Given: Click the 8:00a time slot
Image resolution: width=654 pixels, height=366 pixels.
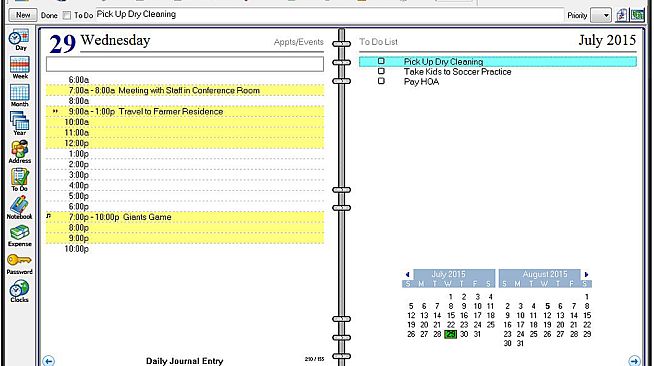Looking at the screenshot, I should click(x=185, y=101).
